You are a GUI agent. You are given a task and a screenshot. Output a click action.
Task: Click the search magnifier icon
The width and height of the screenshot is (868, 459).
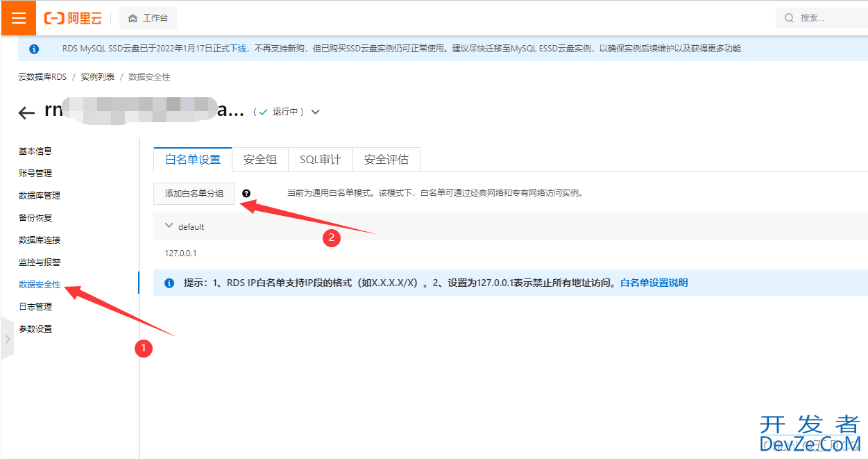[789, 18]
